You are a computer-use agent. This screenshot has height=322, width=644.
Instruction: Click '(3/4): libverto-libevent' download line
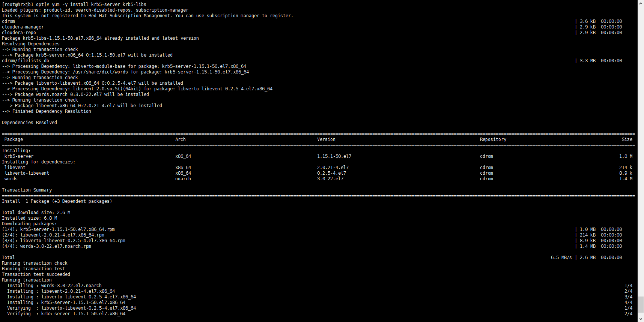[x=63, y=241]
